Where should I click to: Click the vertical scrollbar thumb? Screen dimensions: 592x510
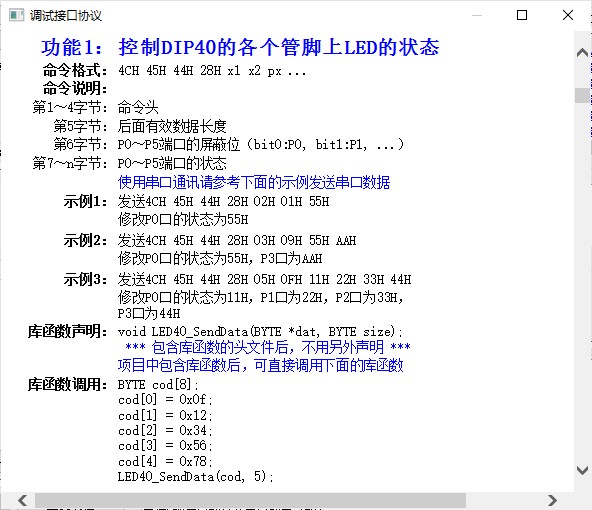583,95
